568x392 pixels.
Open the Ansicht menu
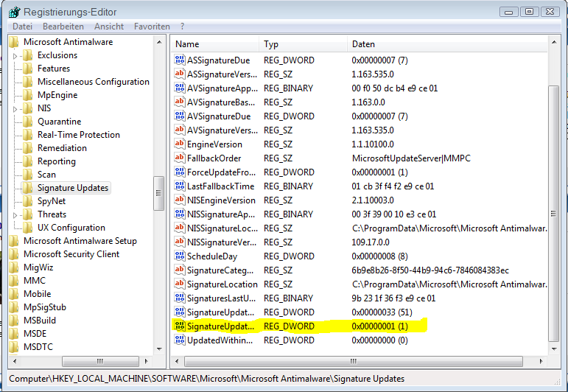(109, 27)
